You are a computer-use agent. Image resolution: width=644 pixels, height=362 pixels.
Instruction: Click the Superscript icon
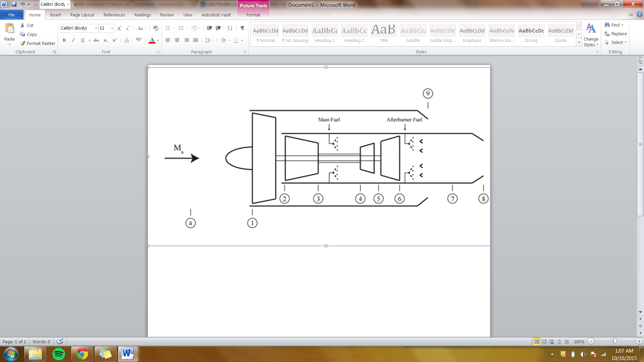tap(114, 40)
